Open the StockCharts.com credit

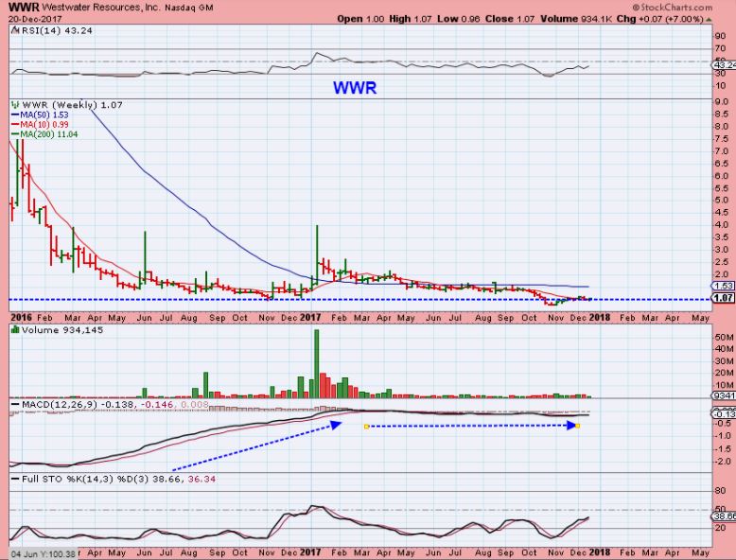673,8
